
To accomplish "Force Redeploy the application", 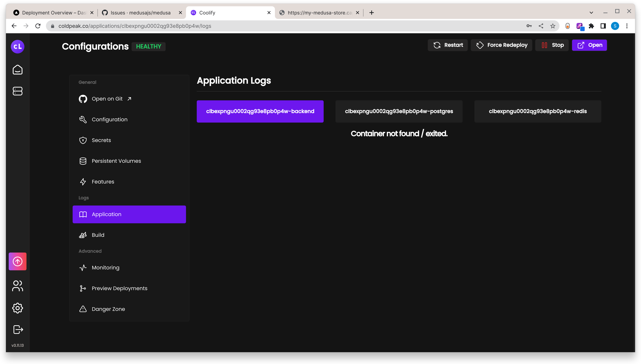I will tap(501, 45).
